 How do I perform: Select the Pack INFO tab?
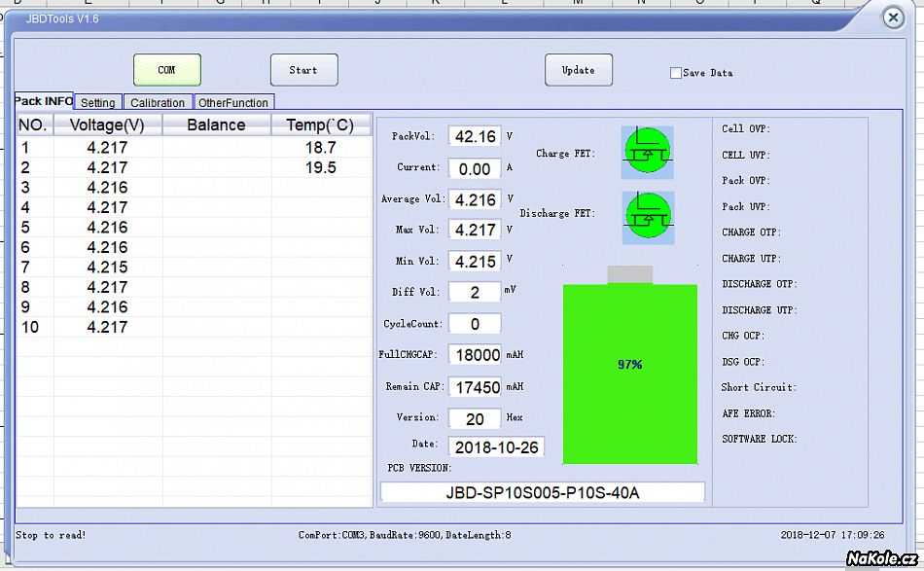pyautogui.click(x=44, y=101)
